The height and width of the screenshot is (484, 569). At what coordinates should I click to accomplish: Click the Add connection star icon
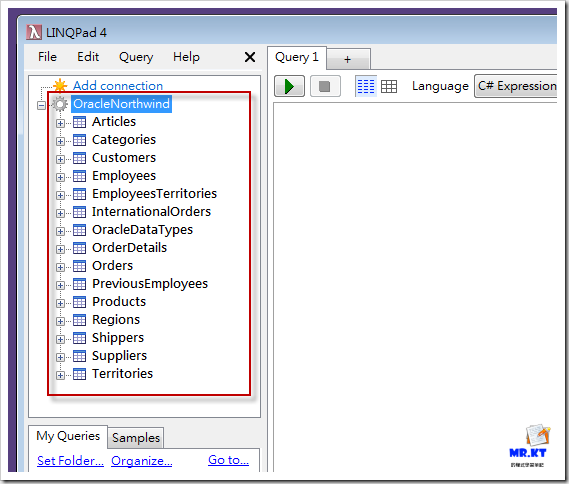click(x=60, y=86)
